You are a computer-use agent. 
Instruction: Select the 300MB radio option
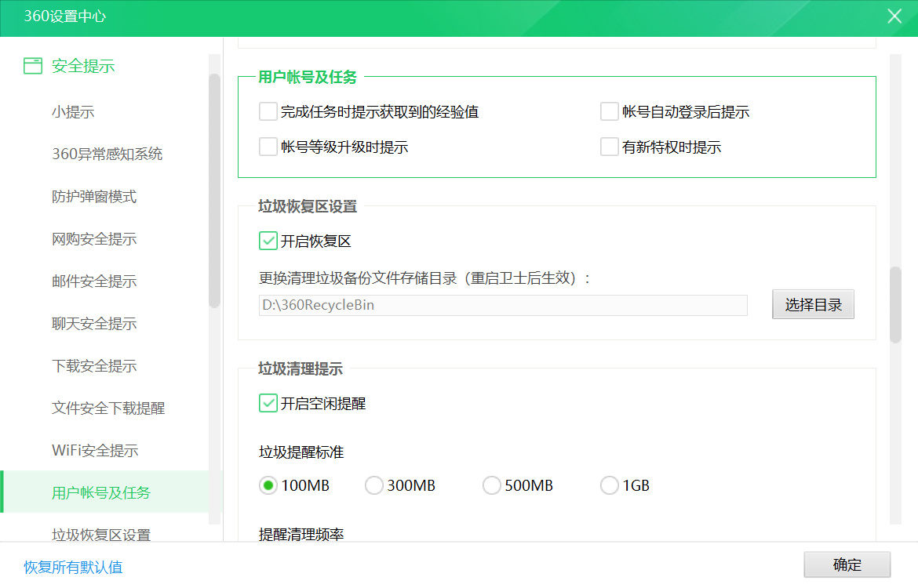[x=374, y=485]
